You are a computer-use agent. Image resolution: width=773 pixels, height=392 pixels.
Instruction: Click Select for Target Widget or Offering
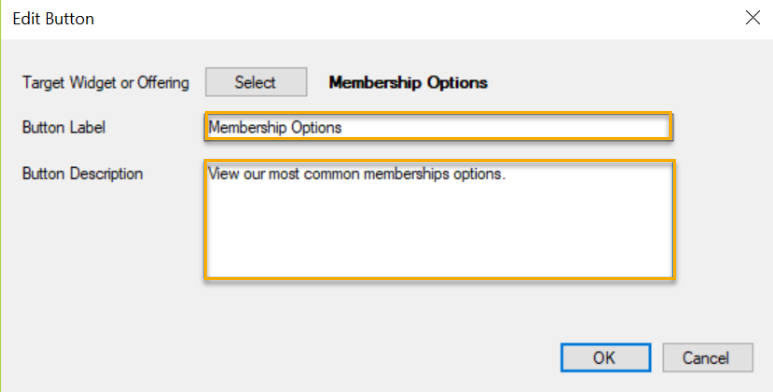pos(256,82)
